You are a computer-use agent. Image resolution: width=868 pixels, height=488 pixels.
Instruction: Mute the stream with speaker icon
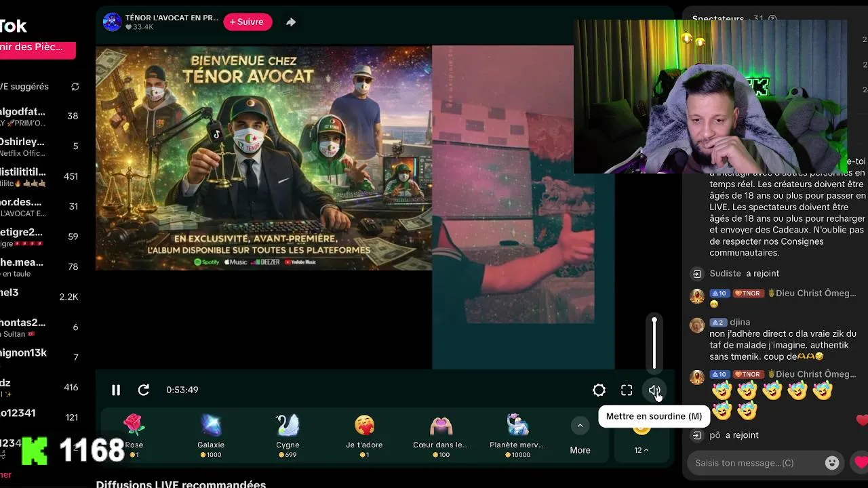pyautogui.click(x=654, y=390)
